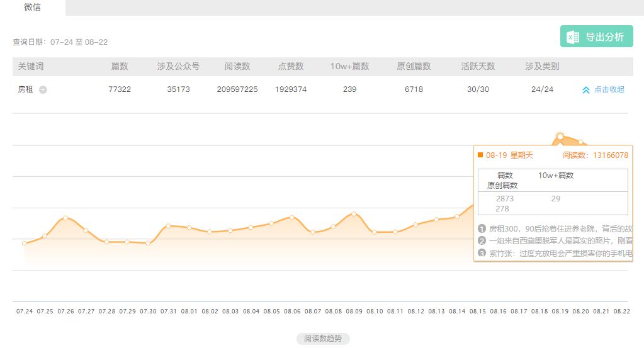The width and height of the screenshot is (644, 348).
Task: Click the 08.20 data point on chart
Action: (x=581, y=142)
